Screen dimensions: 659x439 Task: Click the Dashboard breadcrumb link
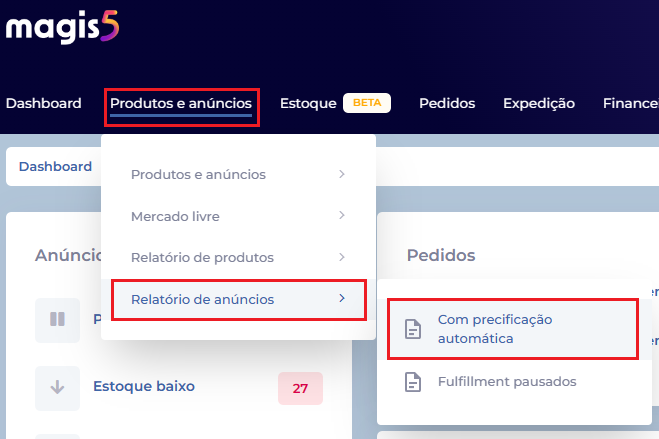click(x=55, y=166)
